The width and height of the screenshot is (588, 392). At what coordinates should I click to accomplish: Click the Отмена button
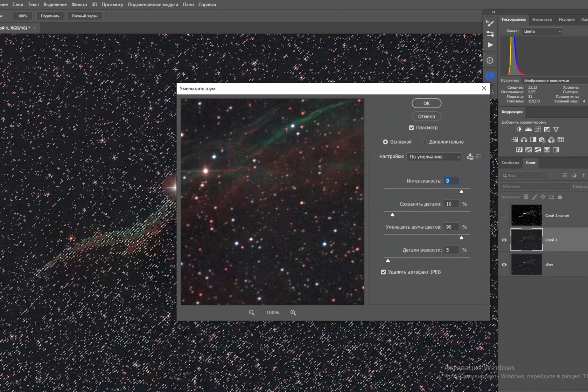(x=426, y=116)
